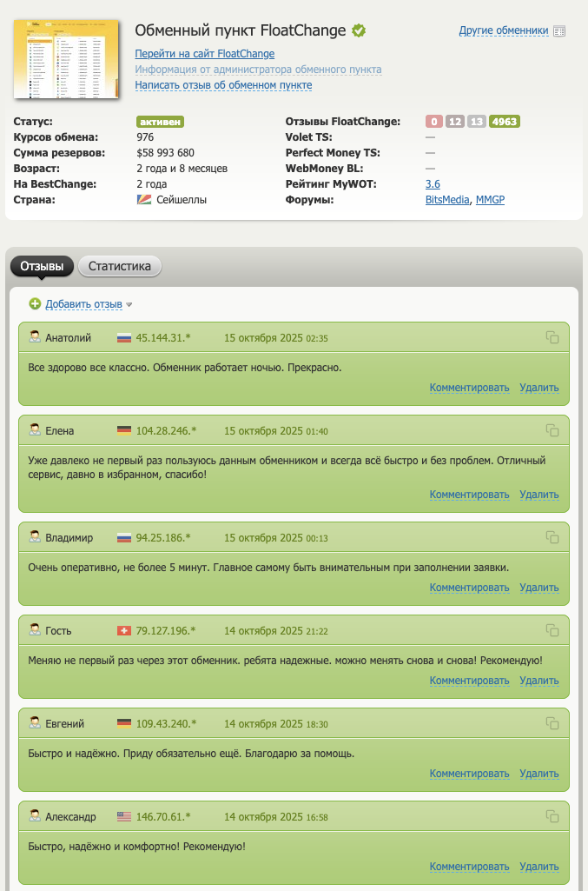
Task: Click Комментировать on Елена's review
Action: 469,495
